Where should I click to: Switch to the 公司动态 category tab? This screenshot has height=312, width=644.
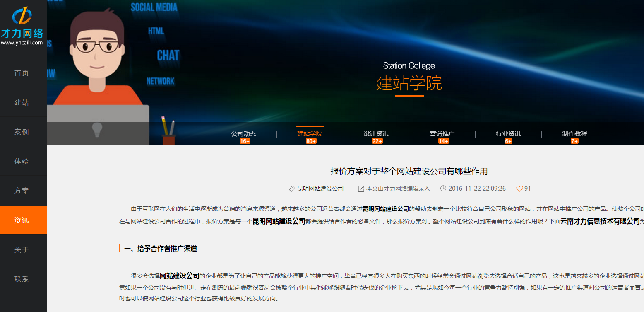(x=244, y=134)
